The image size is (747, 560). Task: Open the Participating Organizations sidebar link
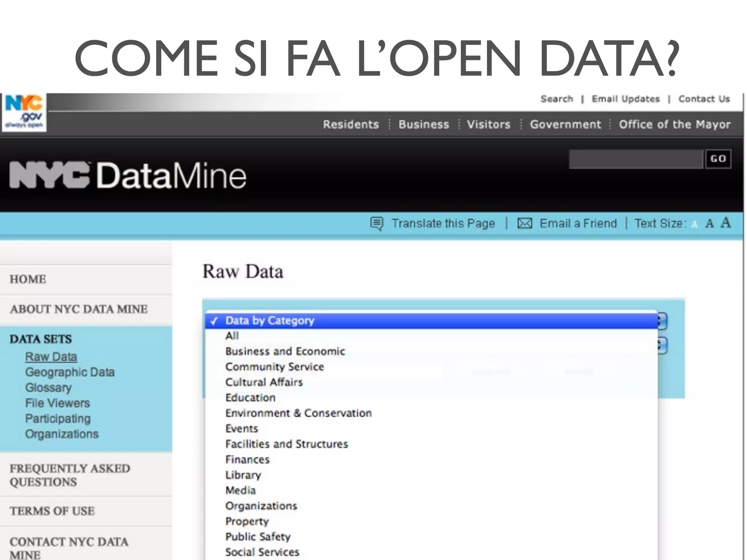coord(62,426)
